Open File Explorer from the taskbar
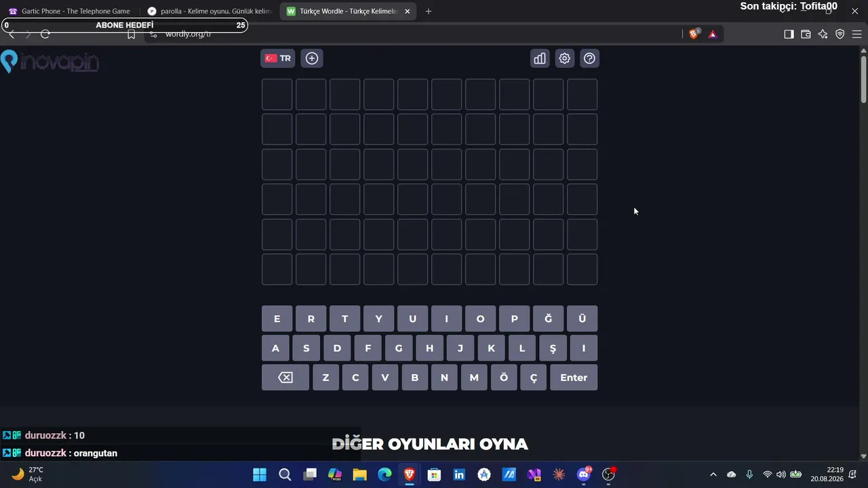Viewport: 868px width, 488px height. (359, 474)
